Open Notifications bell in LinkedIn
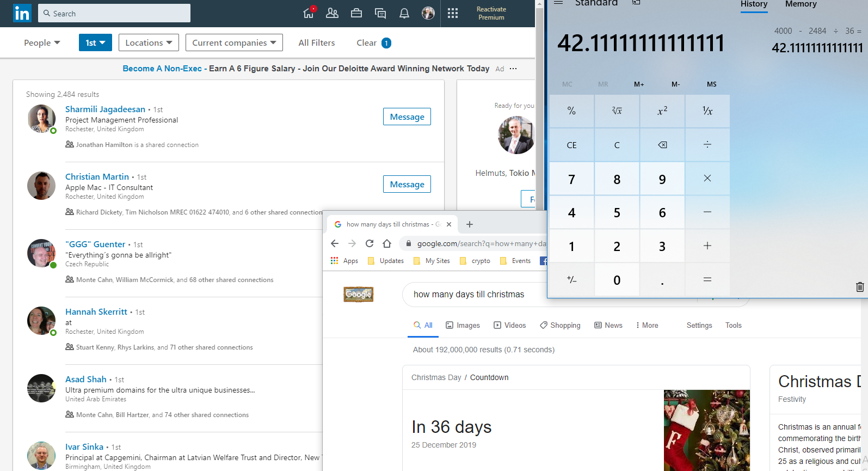 coord(404,13)
